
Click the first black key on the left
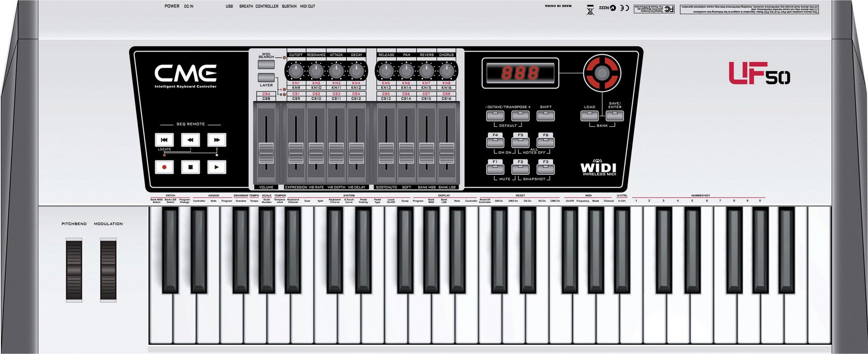169,249
